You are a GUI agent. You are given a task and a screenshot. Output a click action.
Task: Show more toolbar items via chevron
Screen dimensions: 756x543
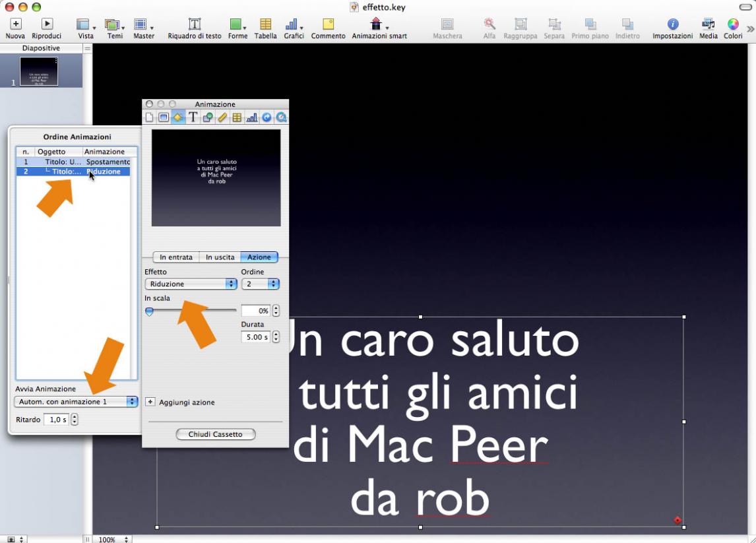(x=750, y=29)
